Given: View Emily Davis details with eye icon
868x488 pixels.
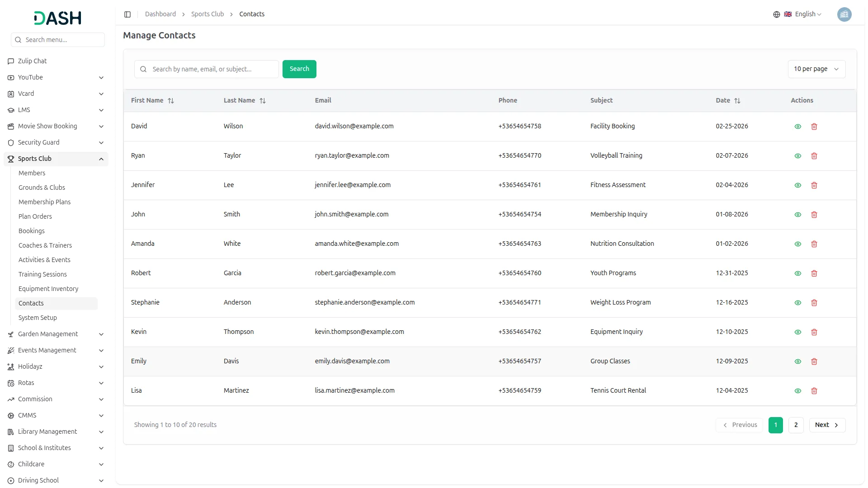Looking at the screenshot, I should (x=798, y=361).
